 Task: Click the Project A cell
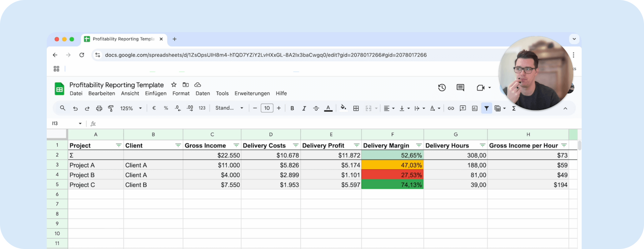pyautogui.click(x=96, y=165)
